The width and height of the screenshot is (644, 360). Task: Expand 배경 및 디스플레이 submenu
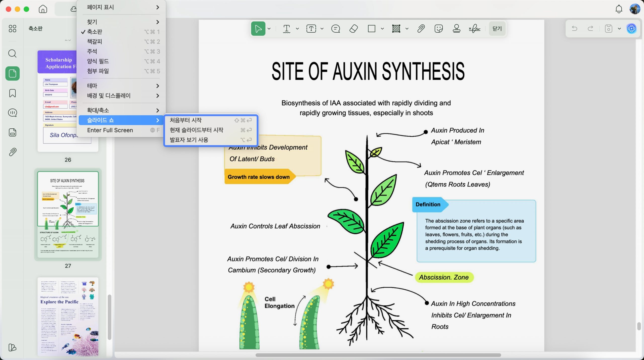[x=122, y=96]
